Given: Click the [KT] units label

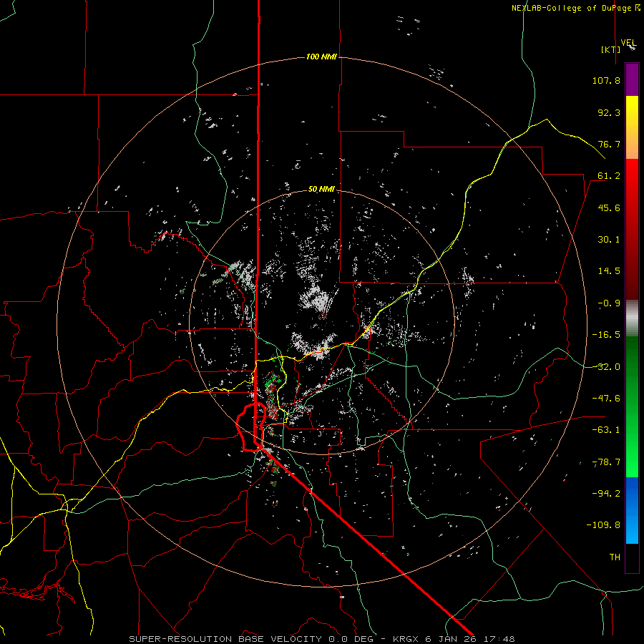Looking at the screenshot, I should pyautogui.click(x=611, y=49).
